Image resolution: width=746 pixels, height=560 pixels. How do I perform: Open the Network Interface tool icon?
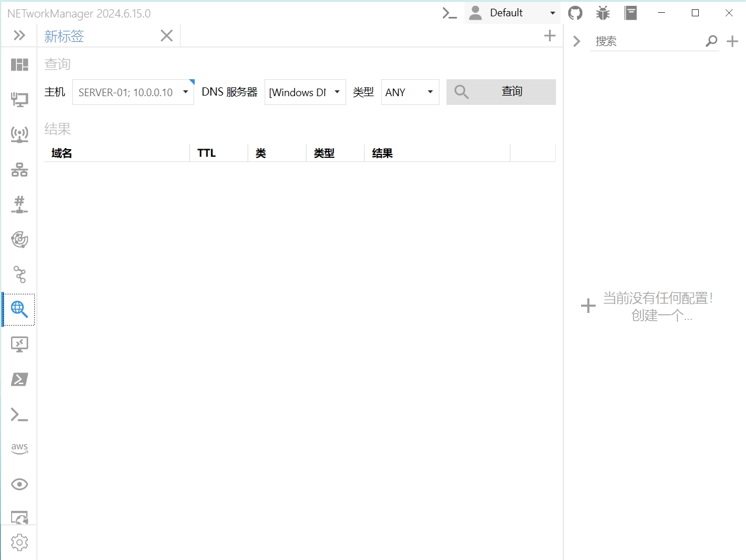click(x=19, y=100)
